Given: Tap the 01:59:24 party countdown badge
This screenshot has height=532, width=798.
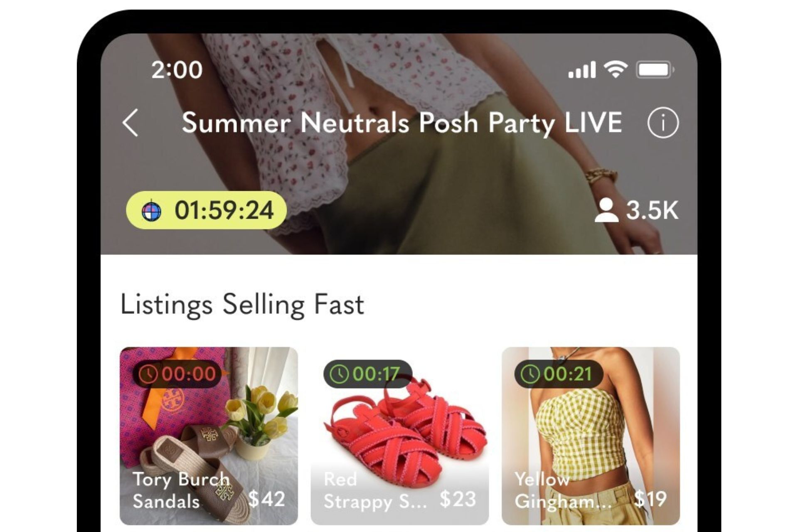Looking at the screenshot, I should click(x=207, y=210).
